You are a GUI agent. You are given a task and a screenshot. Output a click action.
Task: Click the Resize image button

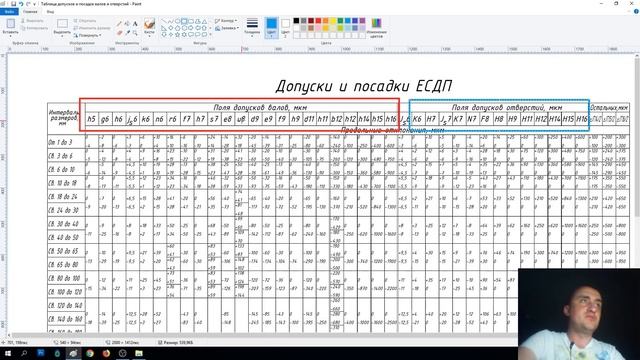[x=92, y=28]
